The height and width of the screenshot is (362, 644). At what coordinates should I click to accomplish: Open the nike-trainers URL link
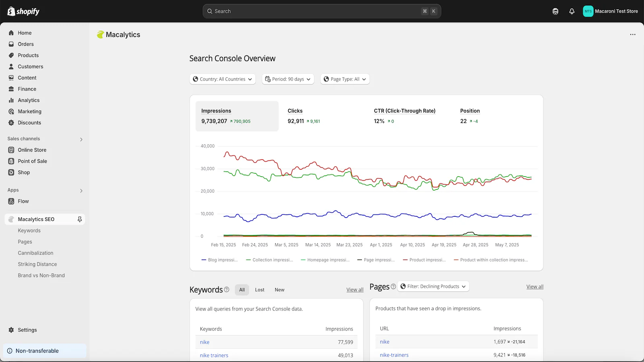(394, 355)
